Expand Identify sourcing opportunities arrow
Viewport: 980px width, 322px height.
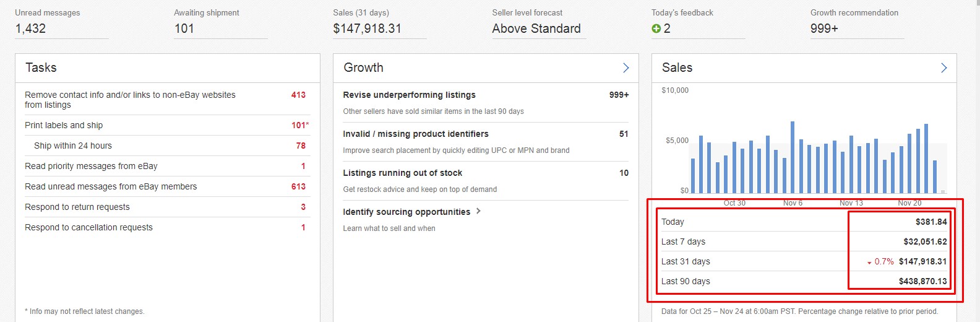tap(478, 211)
